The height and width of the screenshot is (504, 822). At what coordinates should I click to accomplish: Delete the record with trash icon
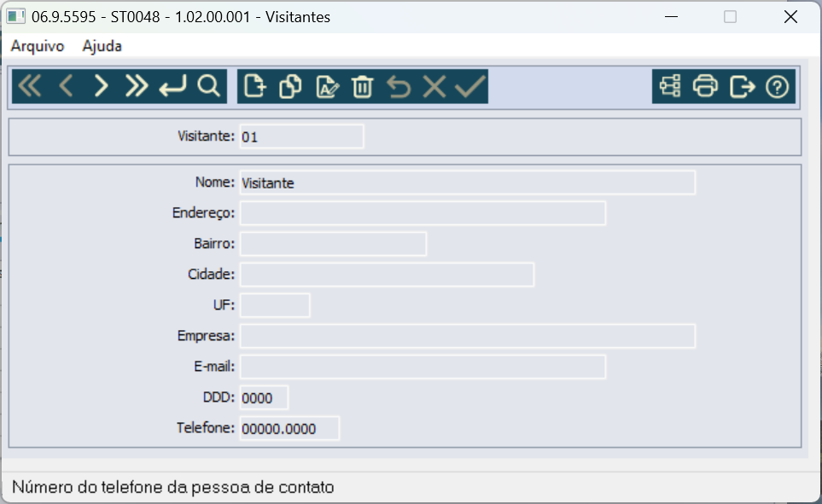[362, 86]
